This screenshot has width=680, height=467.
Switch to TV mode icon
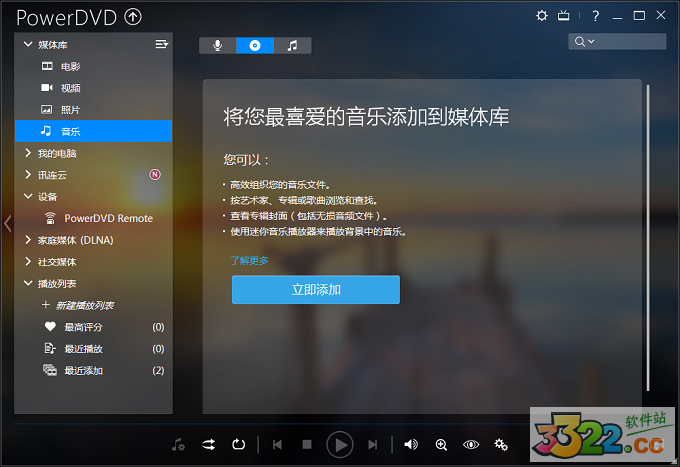click(x=563, y=16)
